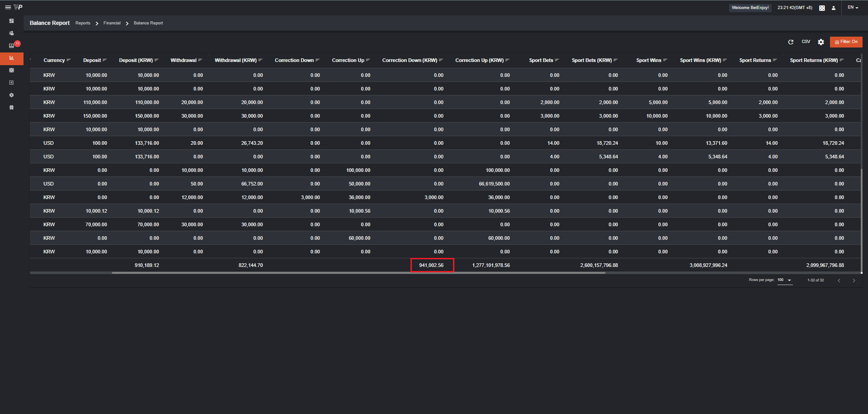Screen dimensions: 868x414
Task: Click the dice icon in the top header
Action: coord(822,8)
